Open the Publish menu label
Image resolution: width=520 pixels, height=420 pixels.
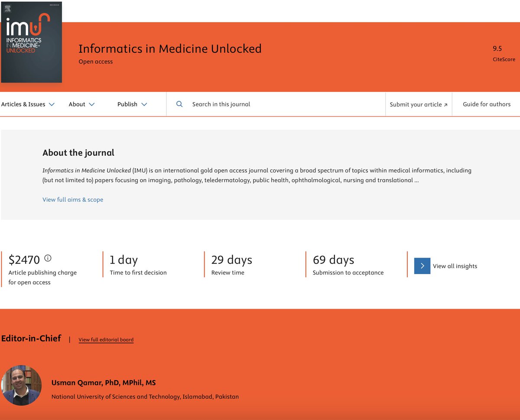pos(127,104)
